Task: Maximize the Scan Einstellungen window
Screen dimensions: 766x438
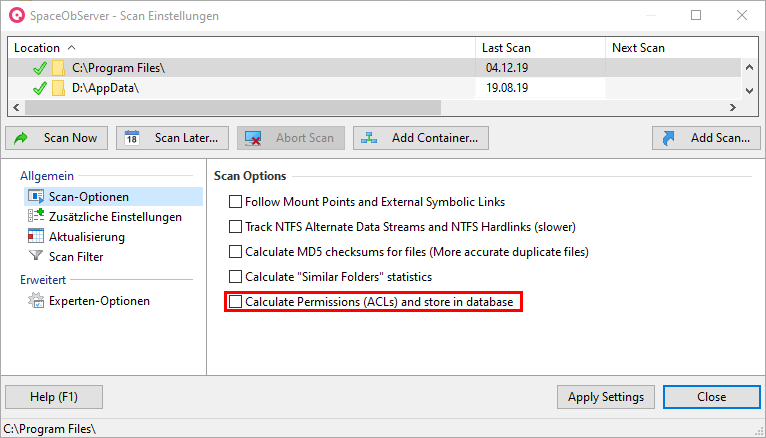Action: coord(696,15)
